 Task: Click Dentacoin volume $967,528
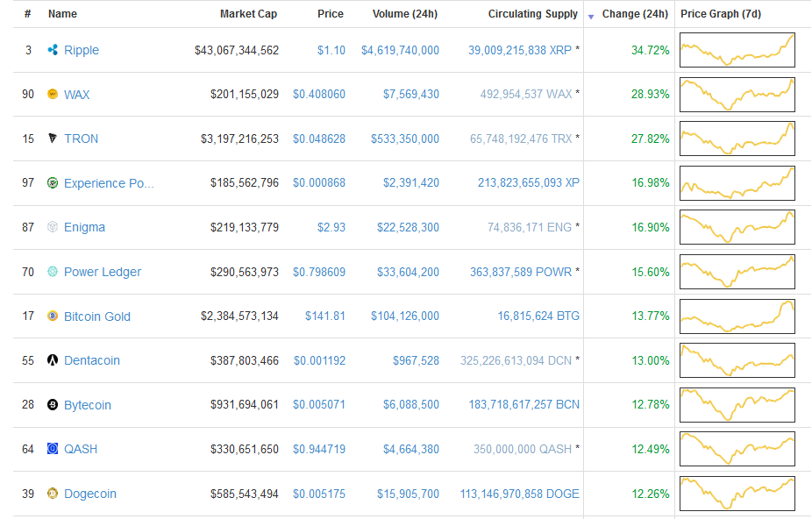click(416, 360)
